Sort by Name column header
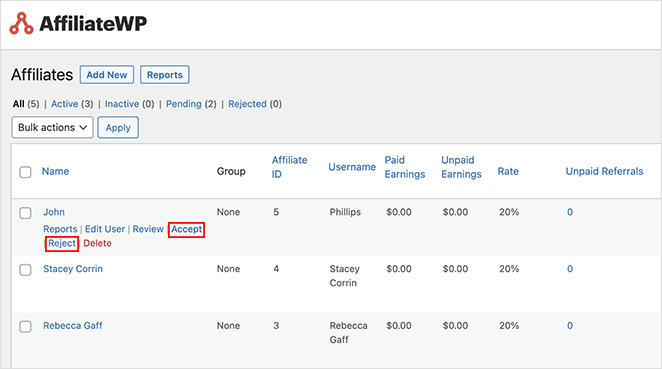 [x=55, y=171]
